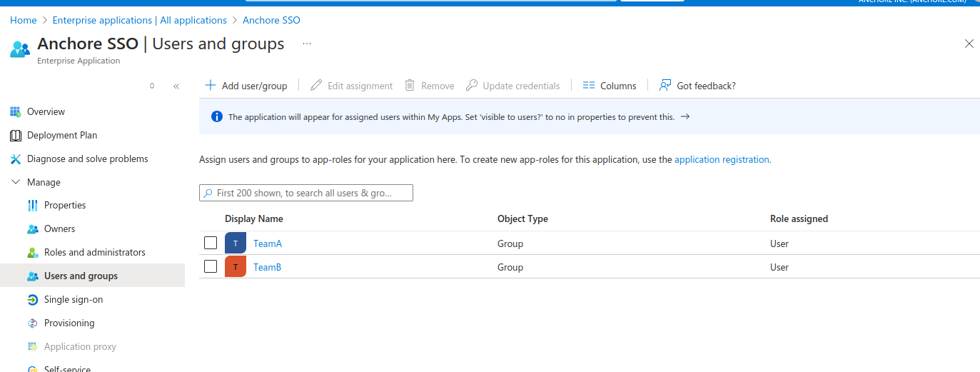Open Anchore SSO breadcrumb link
Image resolution: width=980 pixels, height=372 pixels.
tap(271, 20)
